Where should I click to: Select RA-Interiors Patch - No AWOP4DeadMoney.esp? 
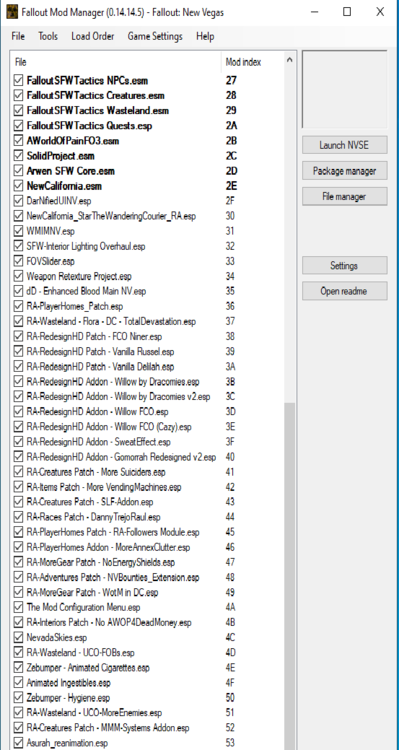[x=109, y=622]
